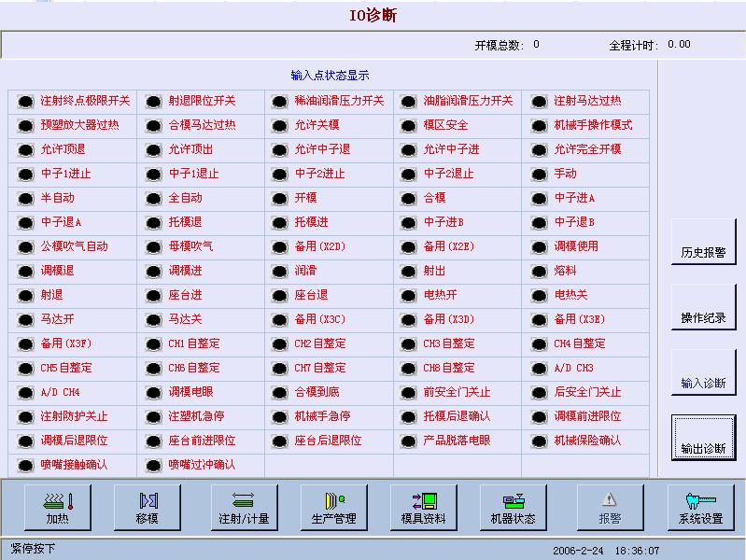Click indicator for 机械手操作模式
746x560 pixels.
[539, 126]
